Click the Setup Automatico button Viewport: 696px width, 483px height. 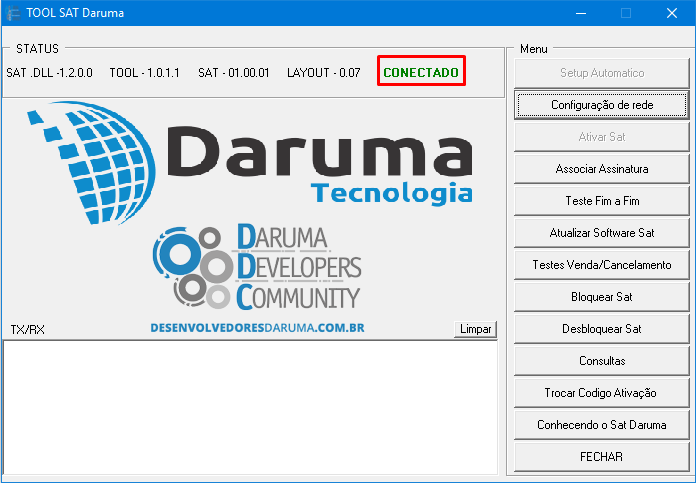(601, 73)
